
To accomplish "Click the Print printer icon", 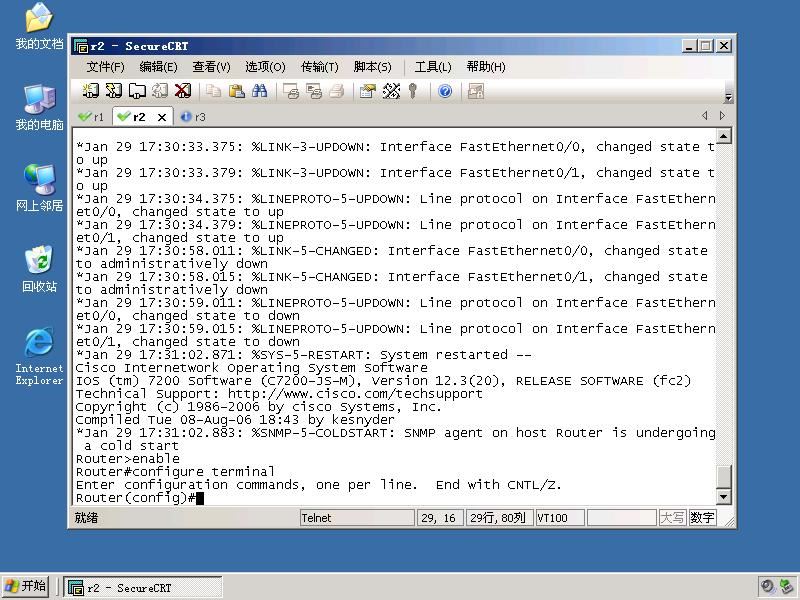I will tap(337, 91).
